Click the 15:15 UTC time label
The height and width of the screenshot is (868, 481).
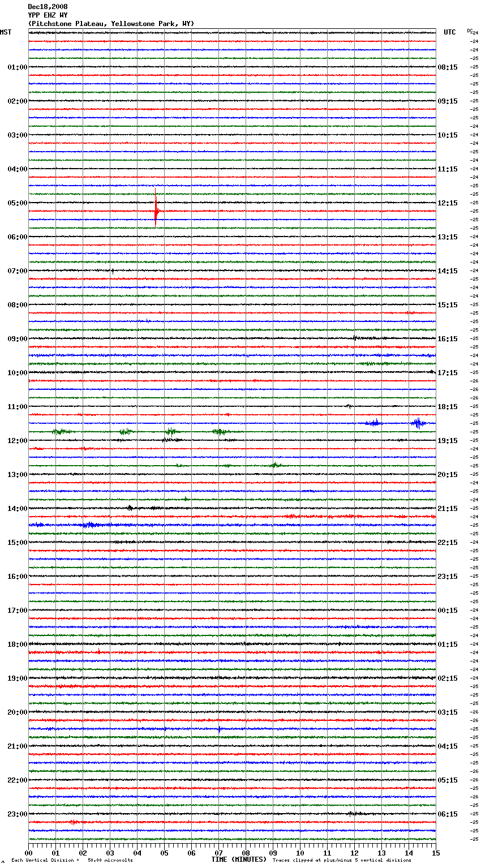coord(448,305)
